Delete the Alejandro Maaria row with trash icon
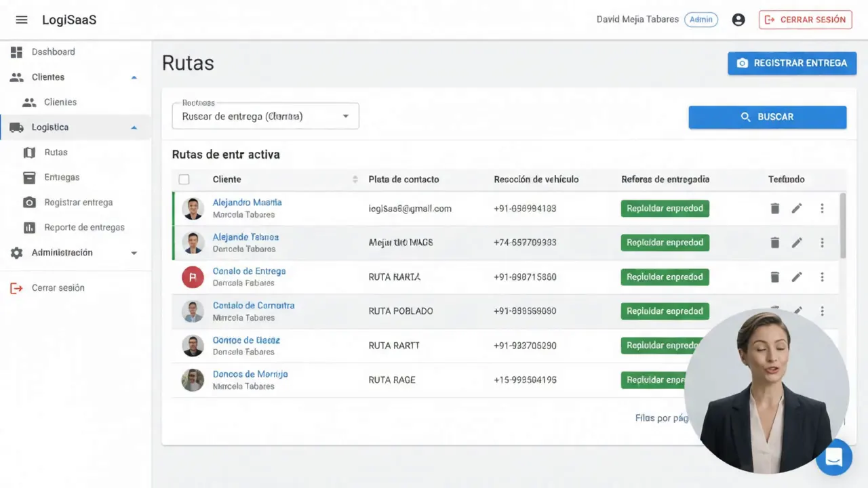Viewport: 868px width, 488px height. point(775,208)
